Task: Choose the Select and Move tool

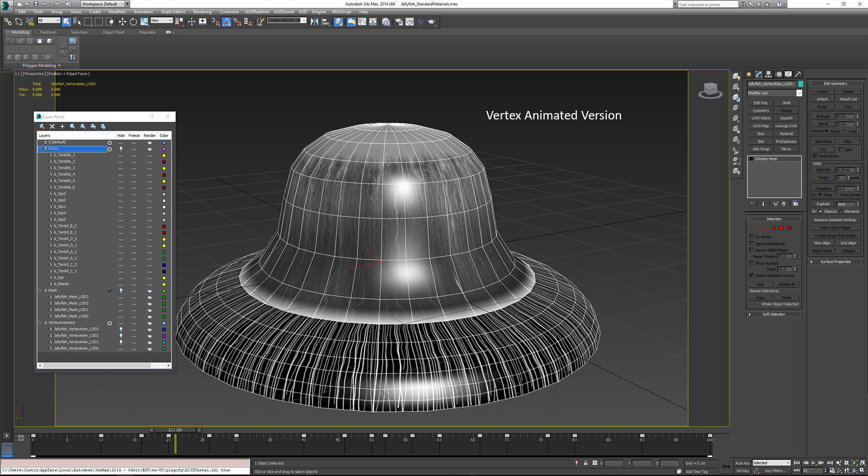Action: tap(122, 21)
